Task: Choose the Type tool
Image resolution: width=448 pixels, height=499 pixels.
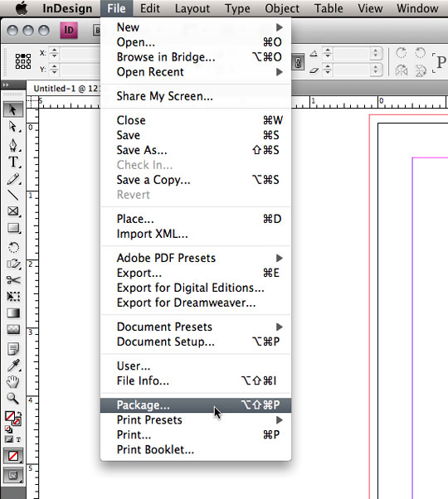Action: click(x=13, y=162)
